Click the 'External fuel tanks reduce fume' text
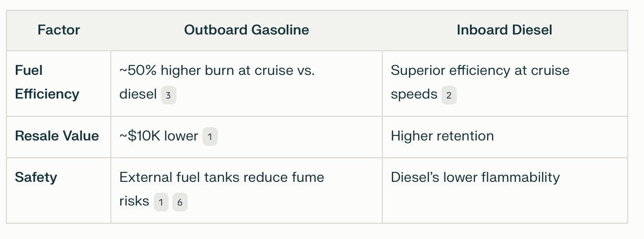This screenshot has width=644, height=239. (x=222, y=177)
